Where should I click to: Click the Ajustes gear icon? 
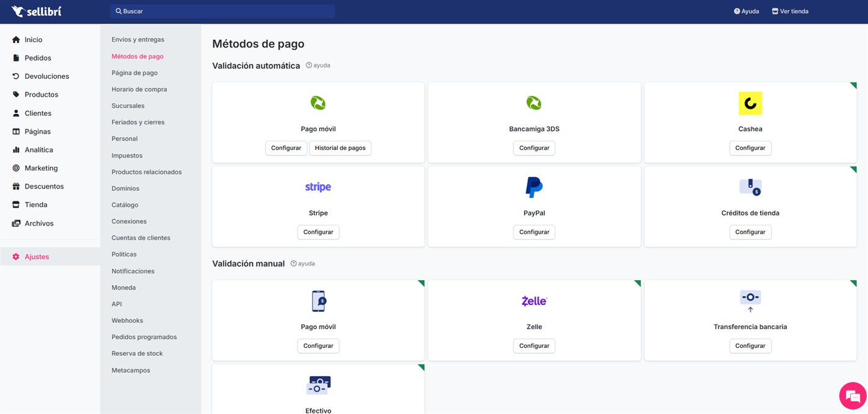16,257
